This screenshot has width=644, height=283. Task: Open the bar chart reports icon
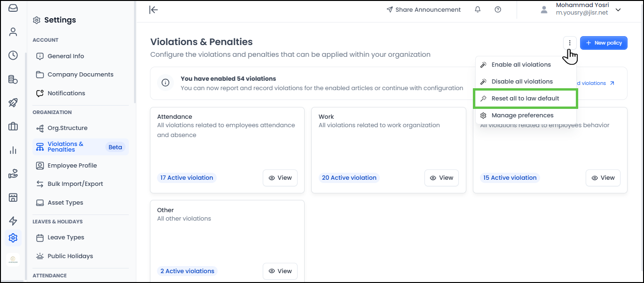click(13, 150)
